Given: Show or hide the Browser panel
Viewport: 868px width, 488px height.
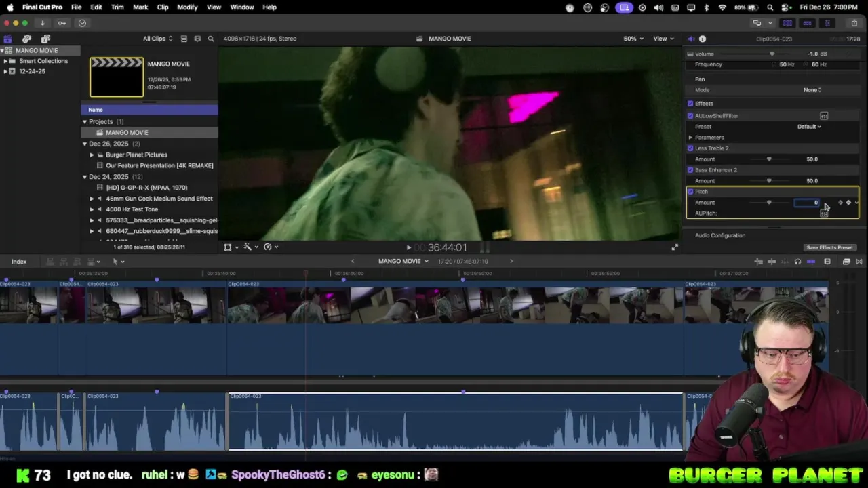Looking at the screenshot, I should pos(788,23).
